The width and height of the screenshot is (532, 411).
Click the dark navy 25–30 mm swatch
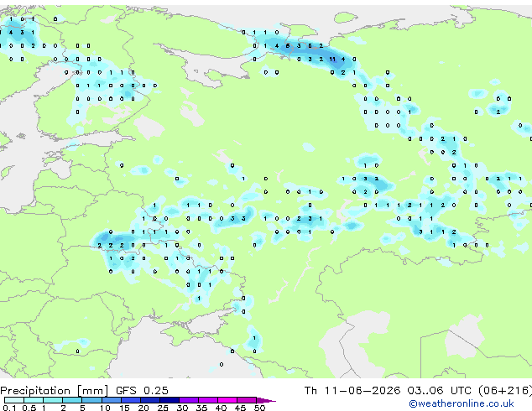pyautogui.click(x=170, y=400)
